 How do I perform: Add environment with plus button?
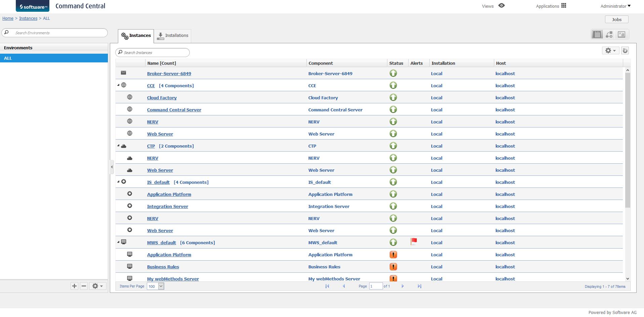coord(74,286)
